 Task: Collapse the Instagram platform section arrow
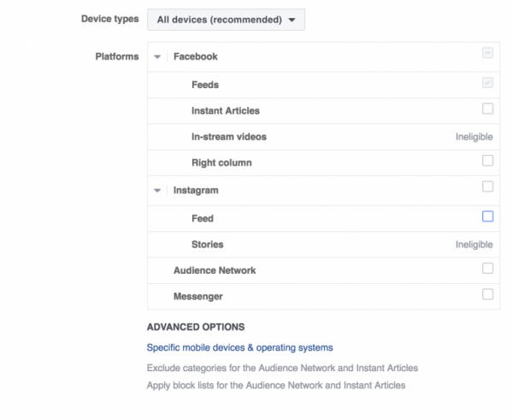click(x=157, y=190)
